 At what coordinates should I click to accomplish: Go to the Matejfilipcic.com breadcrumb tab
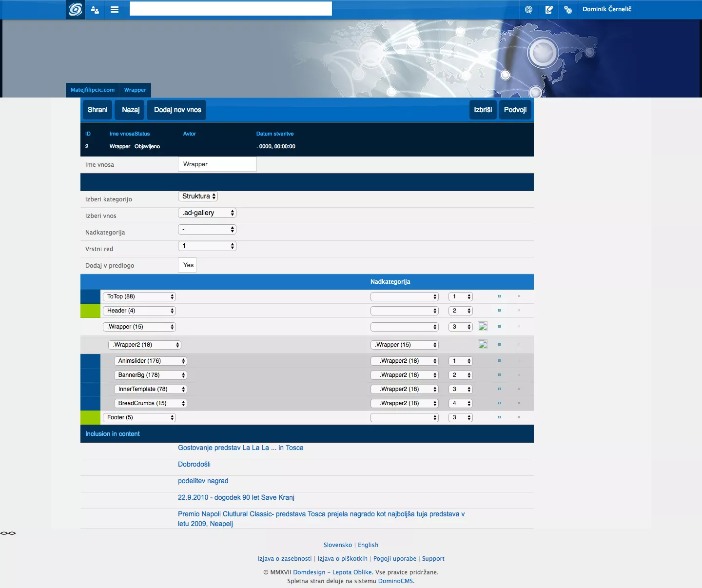[93, 90]
